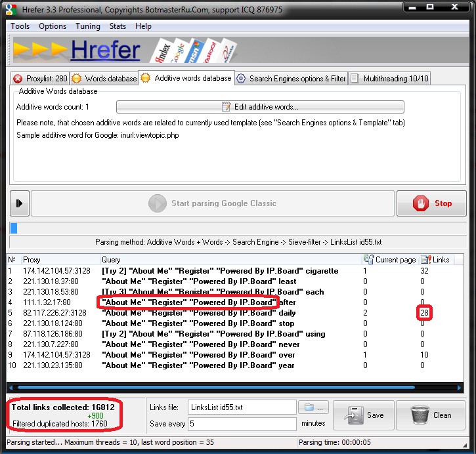Click query ending with 'over' in row 9
This screenshot has height=454, width=476.
198,355
